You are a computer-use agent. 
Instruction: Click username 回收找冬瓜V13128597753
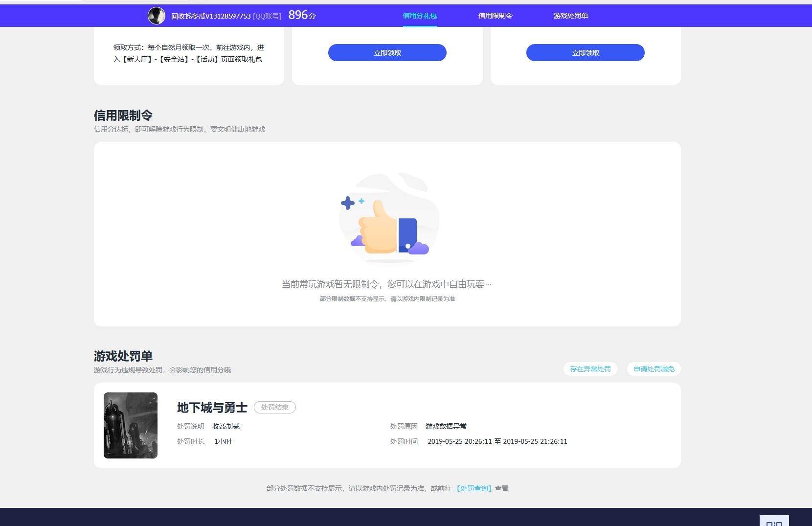point(211,16)
